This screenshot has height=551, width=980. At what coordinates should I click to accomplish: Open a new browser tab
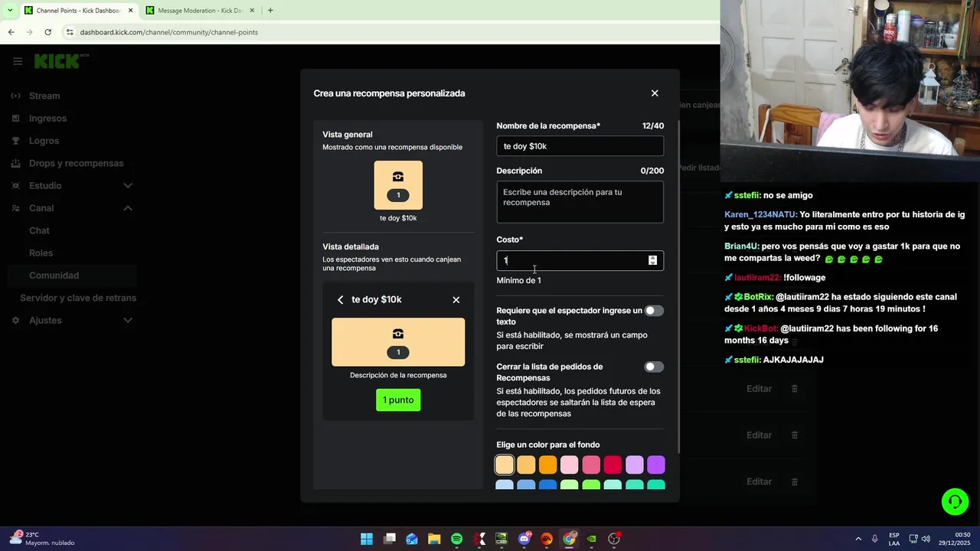point(270,11)
